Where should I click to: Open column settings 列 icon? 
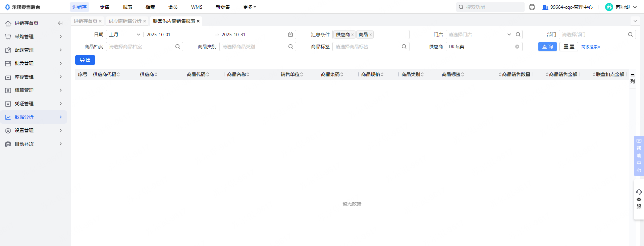[633, 78]
